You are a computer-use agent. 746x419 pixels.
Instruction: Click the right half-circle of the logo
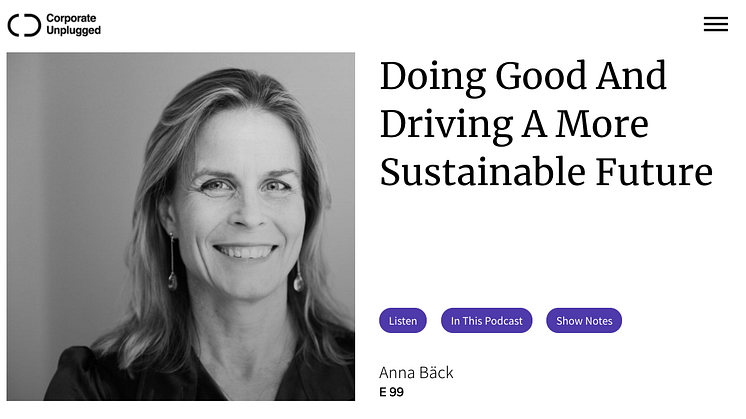coord(35,25)
